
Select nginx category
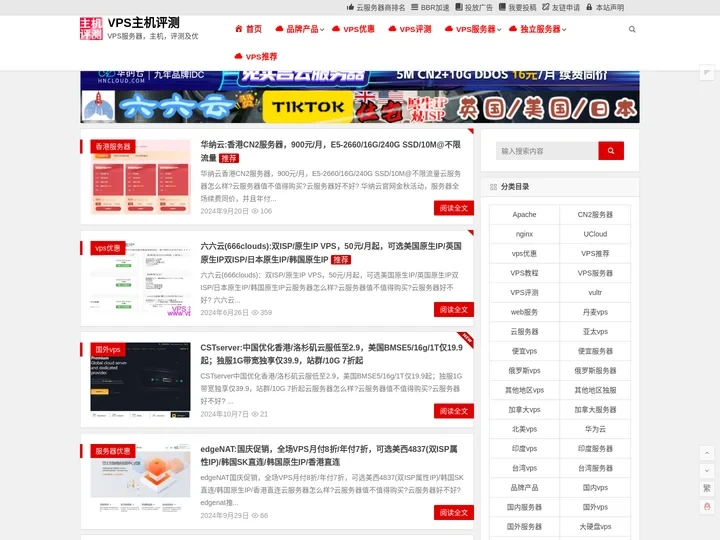(x=524, y=234)
